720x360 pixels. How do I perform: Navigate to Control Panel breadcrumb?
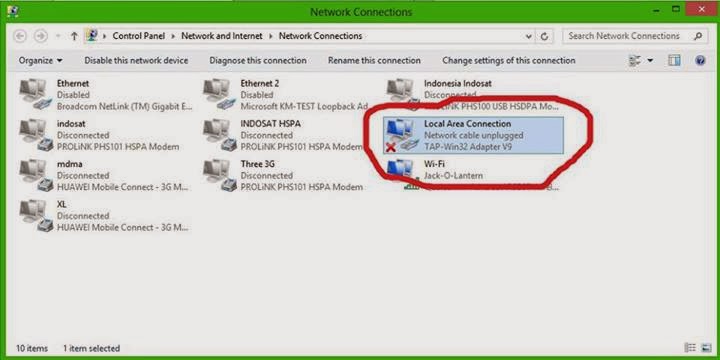coord(139,36)
